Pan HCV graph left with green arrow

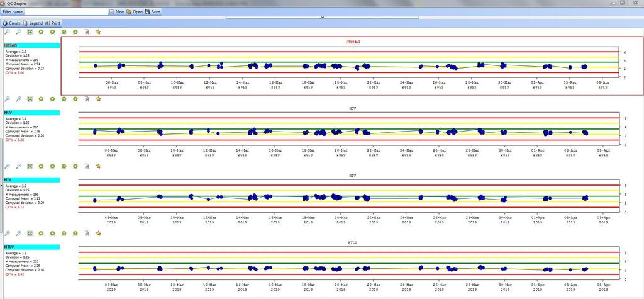41,99
